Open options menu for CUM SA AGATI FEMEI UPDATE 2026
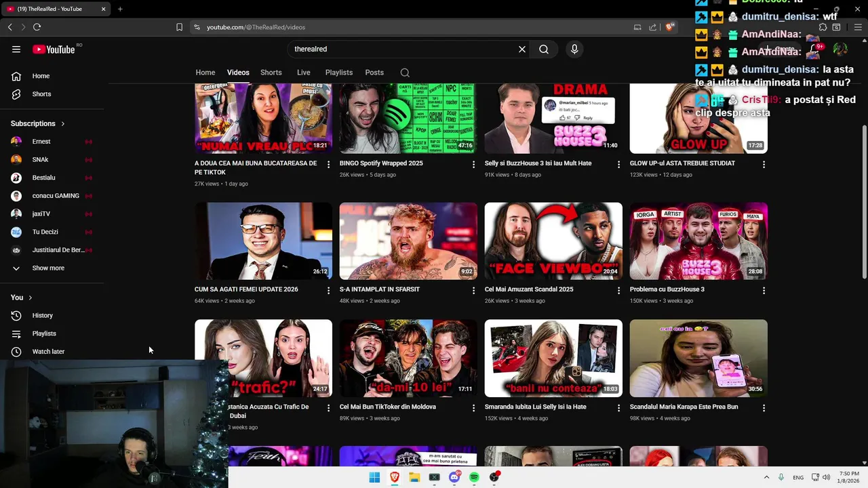 [328, 290]
